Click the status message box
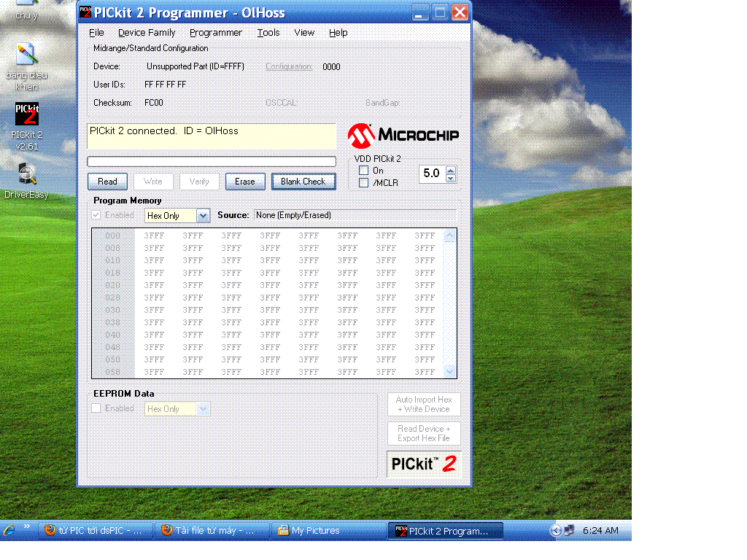 tap(212, 136)
